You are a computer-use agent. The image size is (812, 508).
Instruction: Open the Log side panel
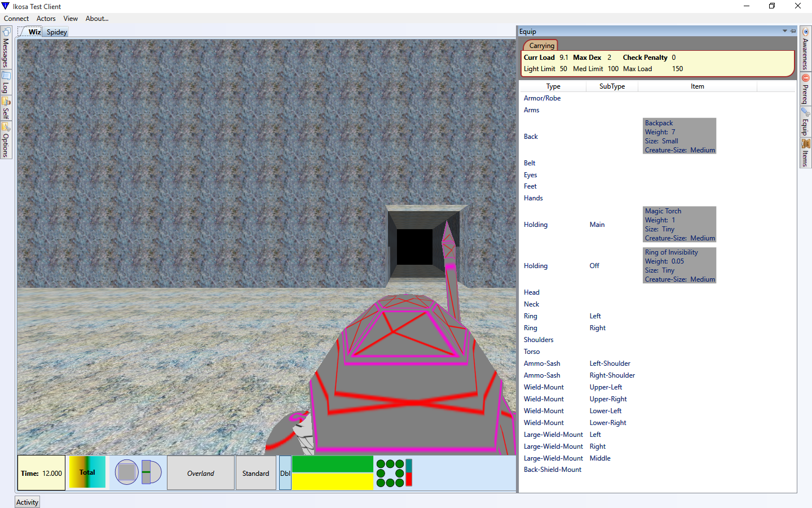(6, 82)
